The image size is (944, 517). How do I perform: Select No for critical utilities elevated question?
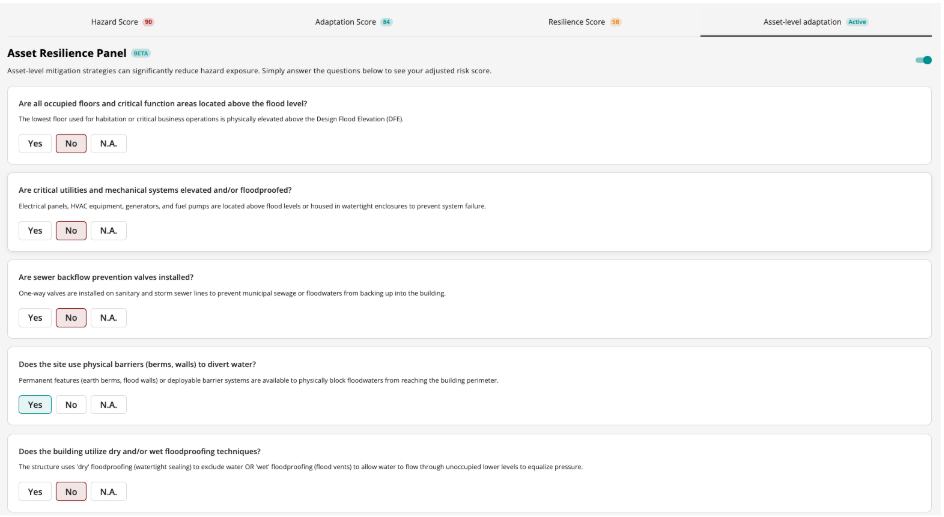tap(70, 231)
